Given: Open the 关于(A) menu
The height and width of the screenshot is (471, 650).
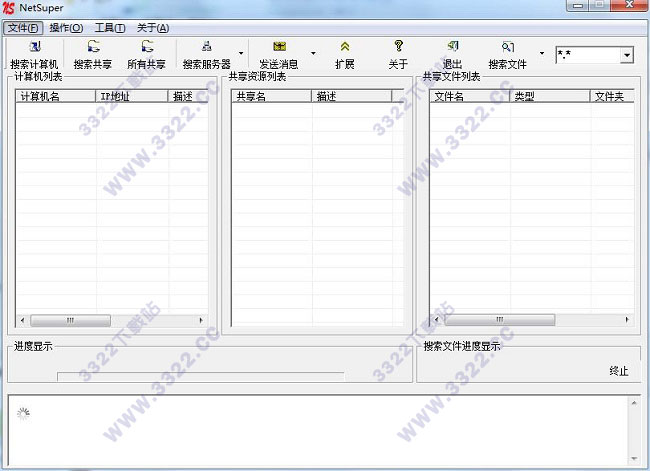Looking at the screenshot, I should [153, 28].
